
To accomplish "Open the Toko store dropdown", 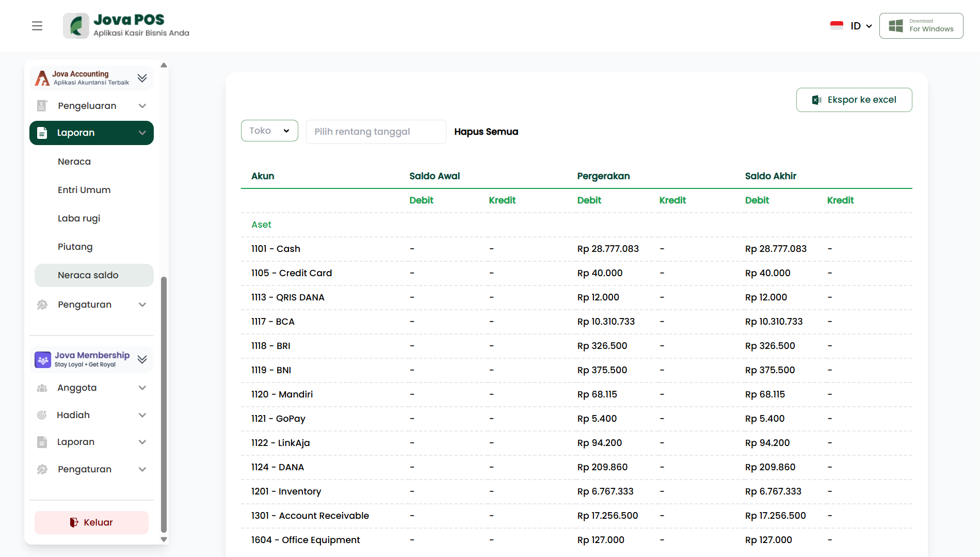I will 269,131.
